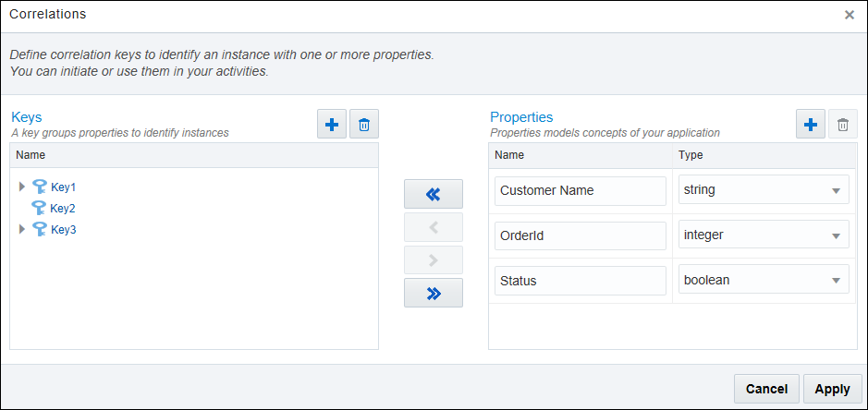Close the Correlations dialog

click(850, 15)
